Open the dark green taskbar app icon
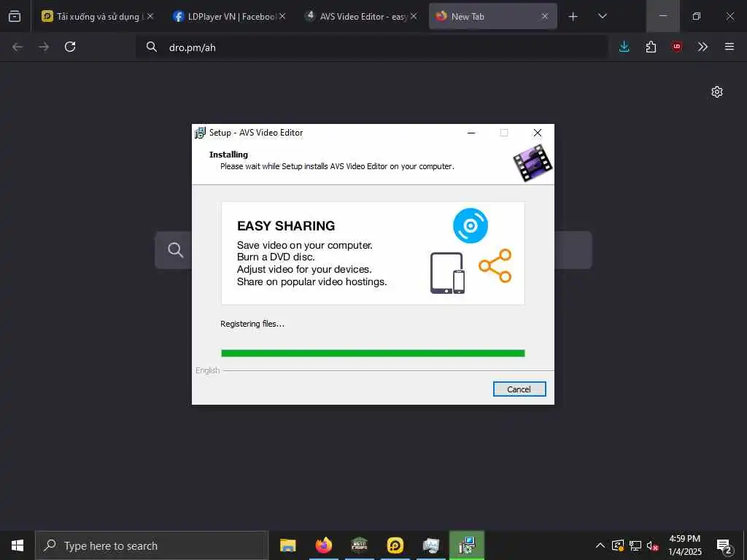 [x=359, y=545]
